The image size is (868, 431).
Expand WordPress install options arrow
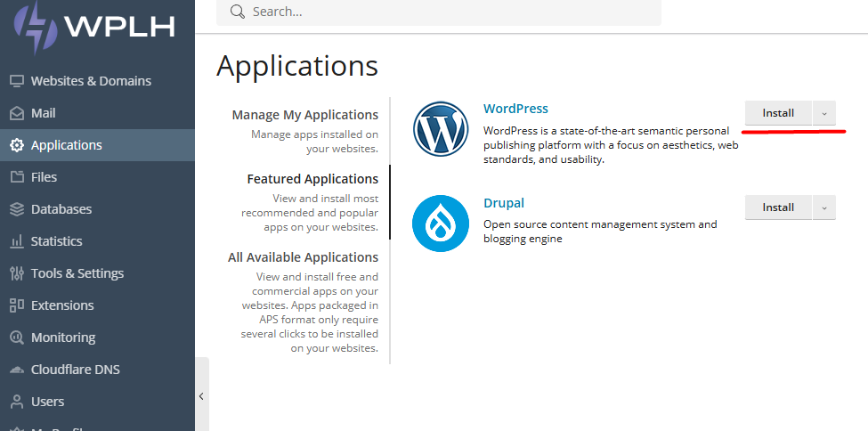[824, 113]
